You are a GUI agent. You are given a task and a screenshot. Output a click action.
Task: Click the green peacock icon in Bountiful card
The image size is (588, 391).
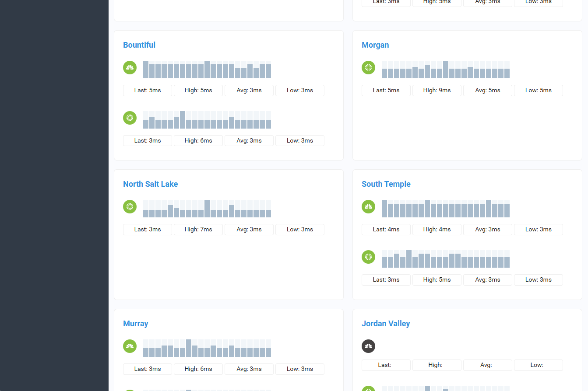[130, 68]
